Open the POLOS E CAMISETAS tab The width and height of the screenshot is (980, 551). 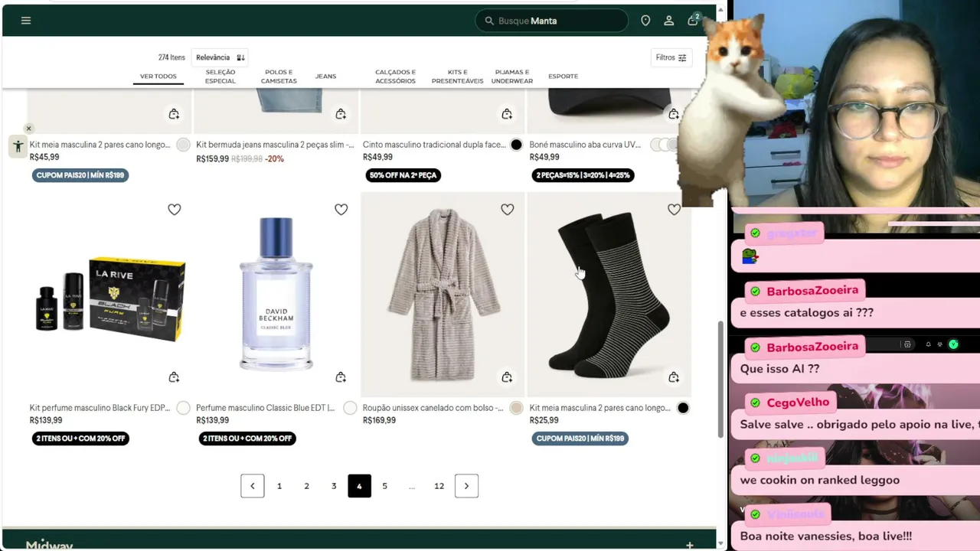click(279, 77)
